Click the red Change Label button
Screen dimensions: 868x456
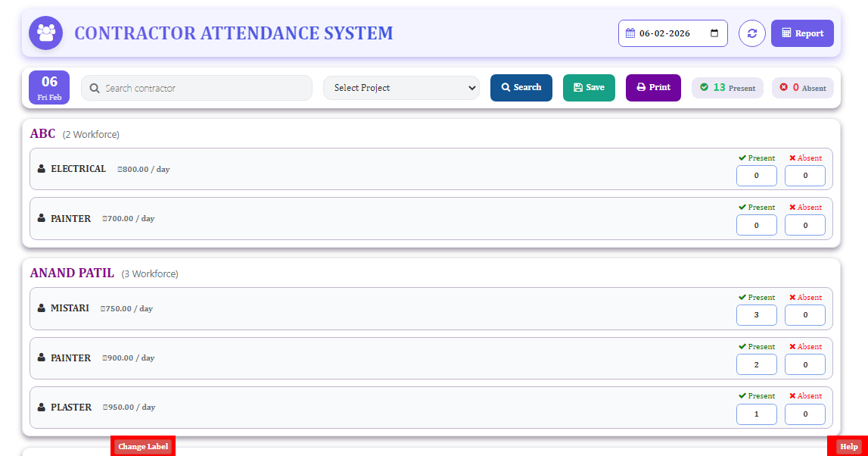(x=143, y=446)
